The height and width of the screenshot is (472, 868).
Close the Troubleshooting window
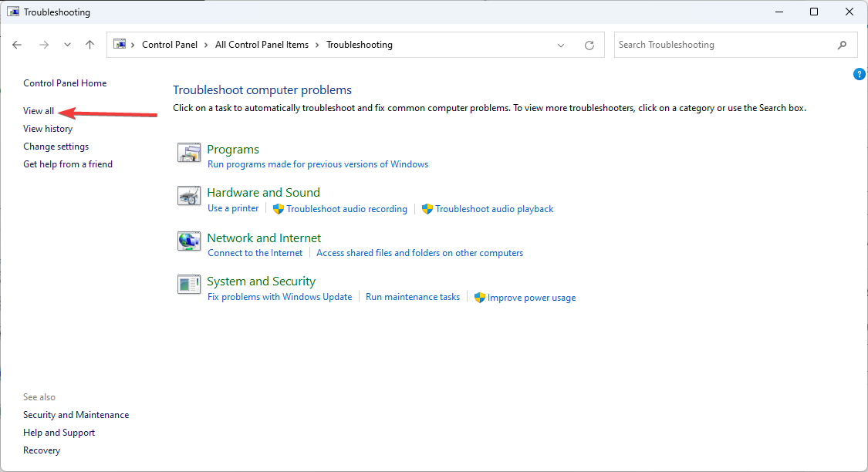coord(849,12)
